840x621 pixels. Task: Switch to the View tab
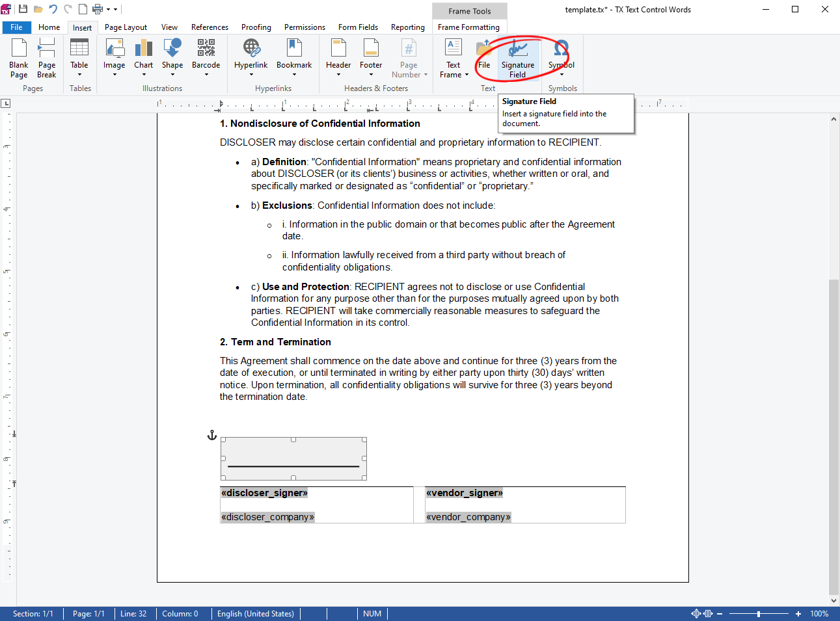(169, 27)
